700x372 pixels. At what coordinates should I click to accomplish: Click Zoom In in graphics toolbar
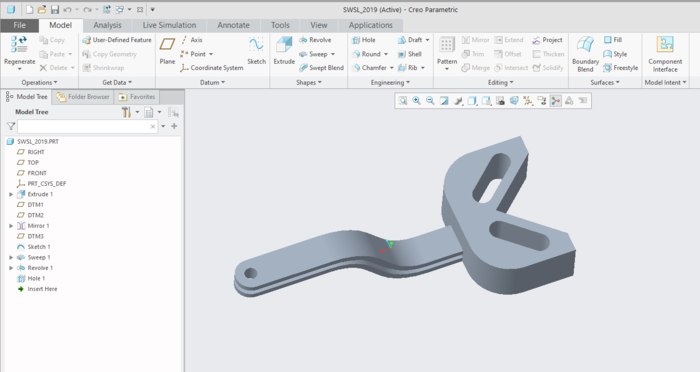417,100
